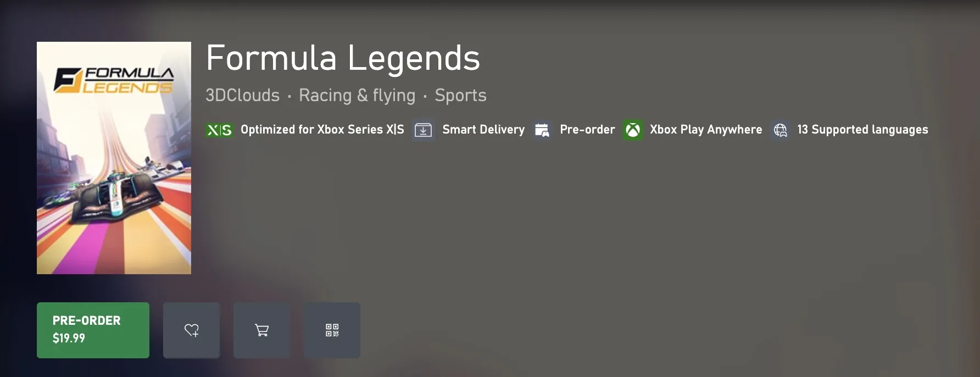Image resolution: width=980 pixels, height=377 pixels.
Task: Click the 'Optimized for Xbox Series X|S' label
Action: point(322,130)
